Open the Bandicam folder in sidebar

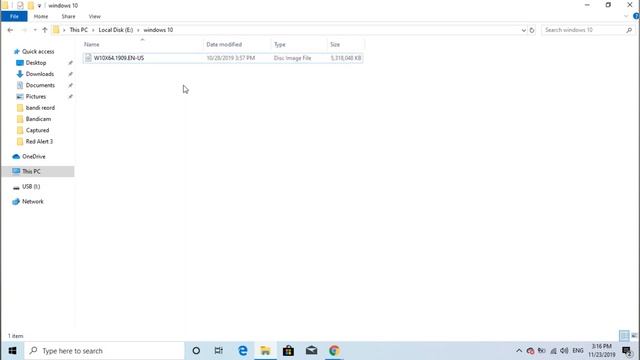38,119
